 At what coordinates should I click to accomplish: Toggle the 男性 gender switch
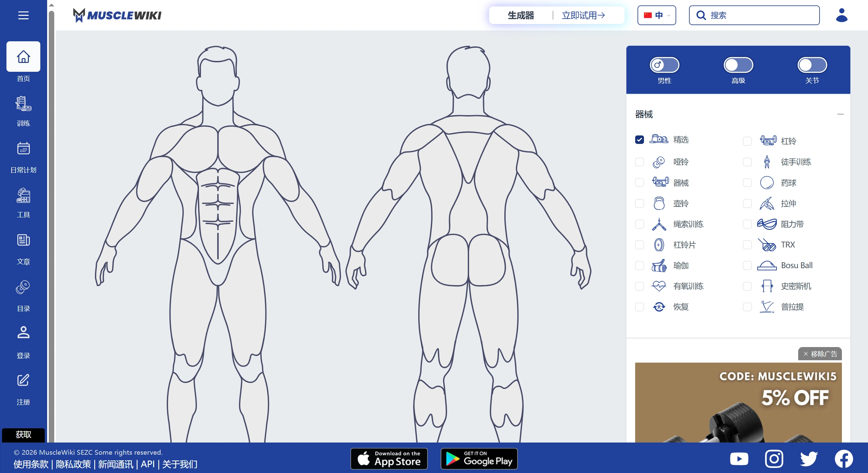[664, 65]
